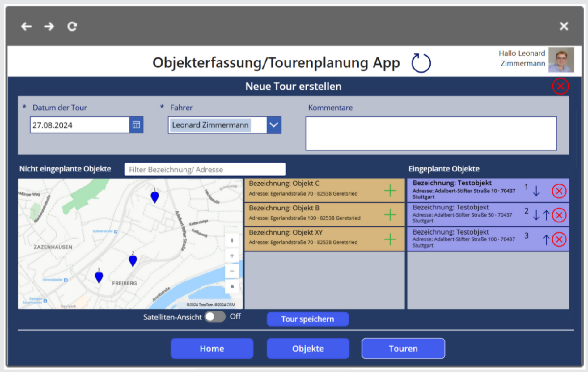Refresh the app using the circular reload icon
The height and width of the screenshot is (372, 588).
[420, 63]
